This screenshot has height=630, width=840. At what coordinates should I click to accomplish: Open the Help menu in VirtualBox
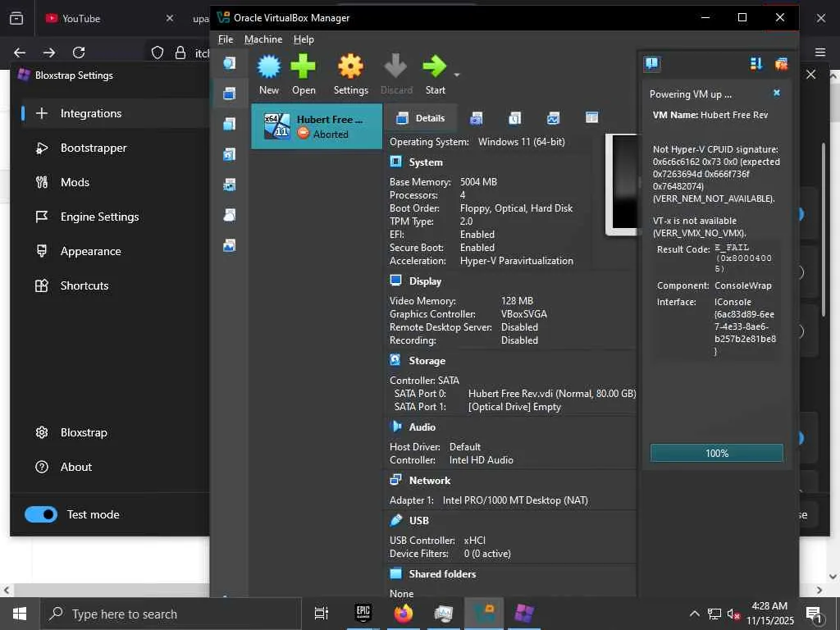[x=304, y=39]
